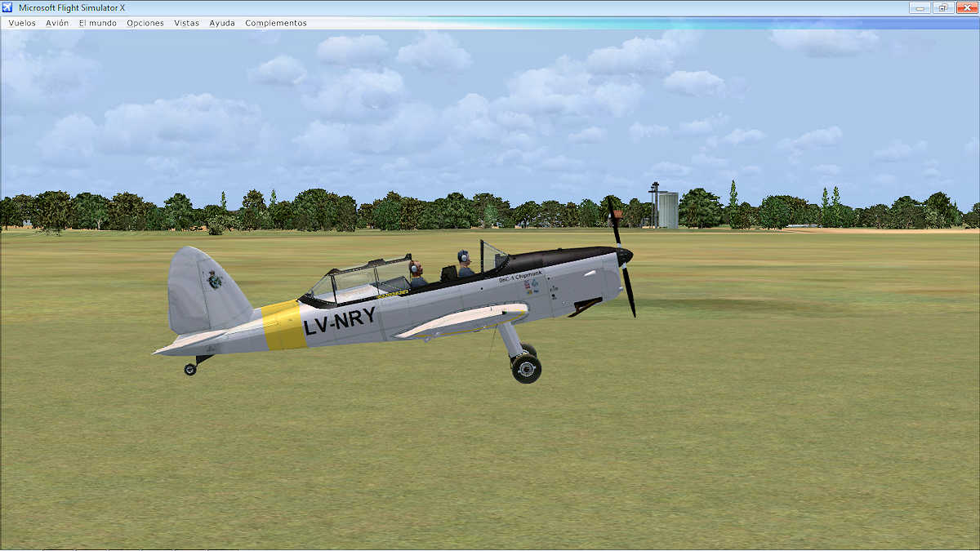The height and width of the screenshot is (551, 980).
Task: Open the Ayuda menu
Action: 221,23
